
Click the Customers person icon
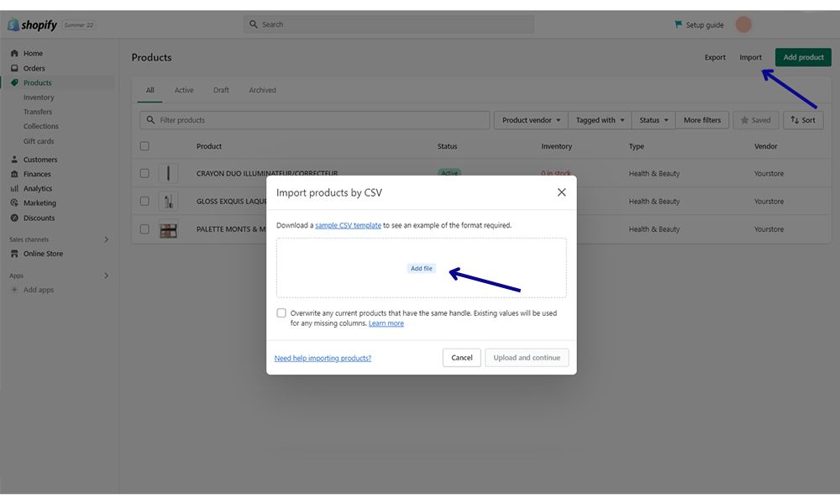pyautogui.click(x=14, y=159)
